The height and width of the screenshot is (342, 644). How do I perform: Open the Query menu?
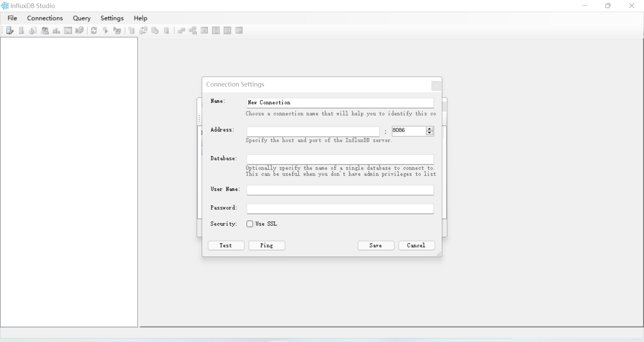pos(82,18)
